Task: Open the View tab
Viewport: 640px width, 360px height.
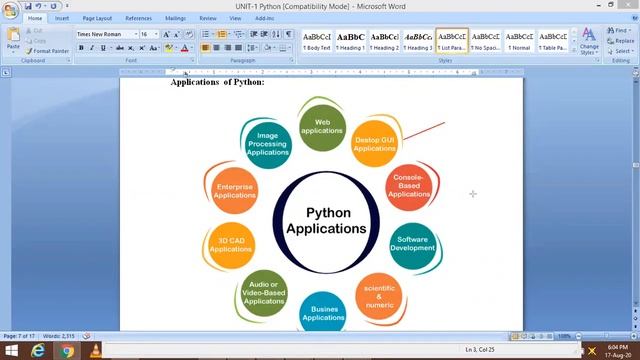Action: (235, 18)
